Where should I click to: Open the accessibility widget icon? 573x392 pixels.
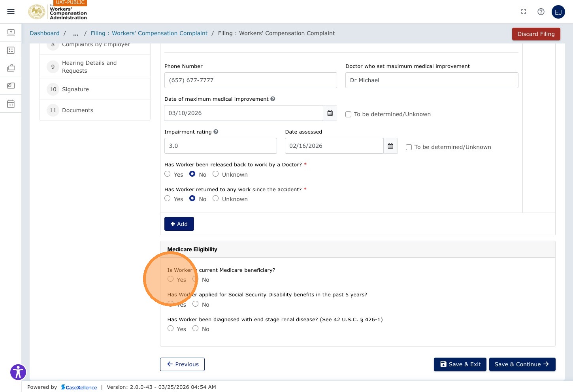click(x=18, y=372)
